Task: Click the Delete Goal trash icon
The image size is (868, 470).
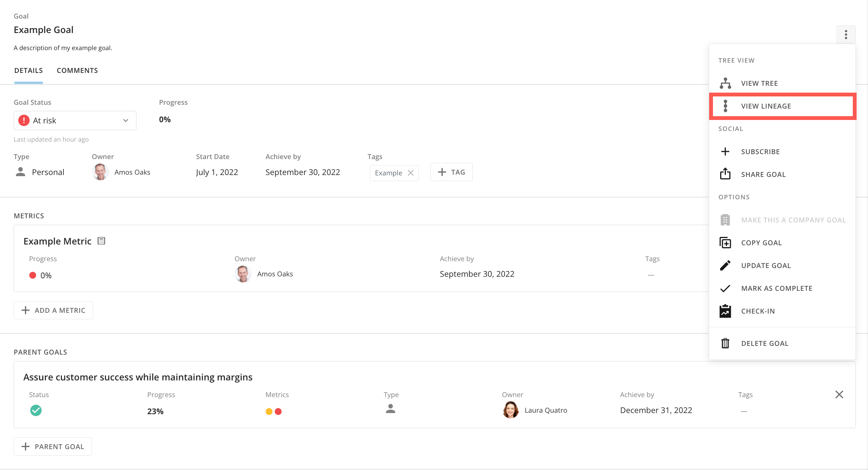Action: [725, 343]
